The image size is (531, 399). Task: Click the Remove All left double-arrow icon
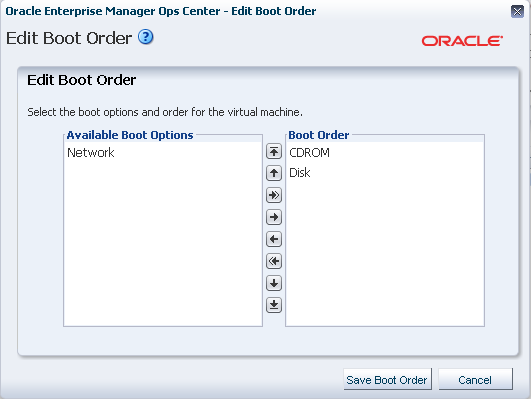tap(274, 261)
